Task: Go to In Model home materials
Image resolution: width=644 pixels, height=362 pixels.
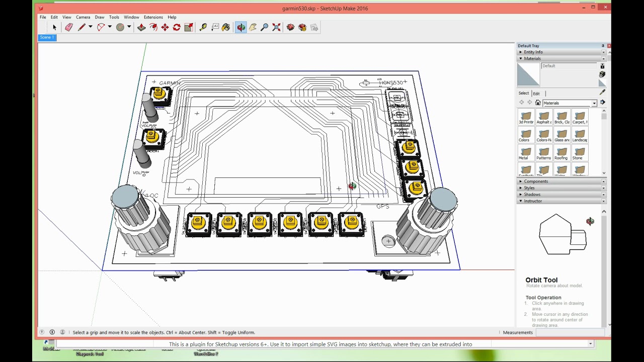Action: [x=537, y=103]
